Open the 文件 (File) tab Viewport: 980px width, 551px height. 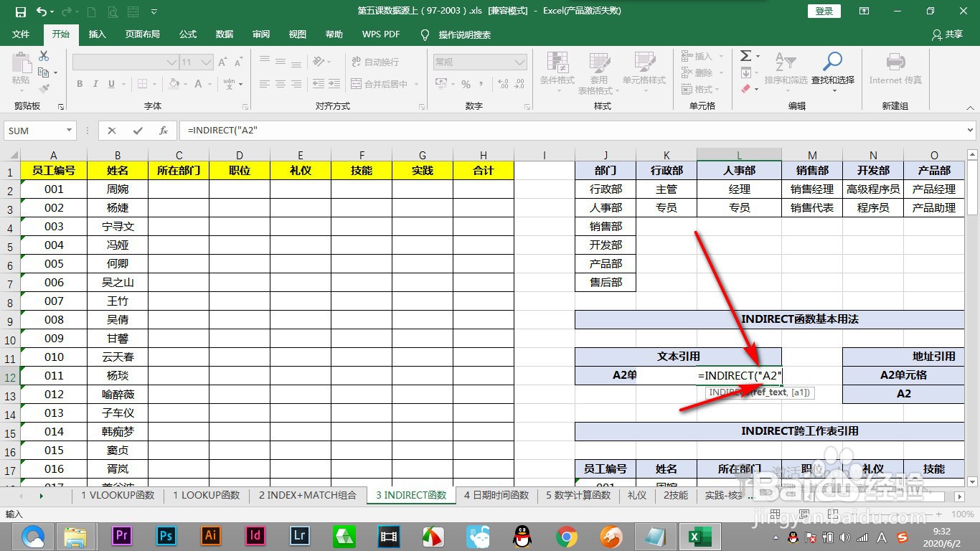[21, 34]
